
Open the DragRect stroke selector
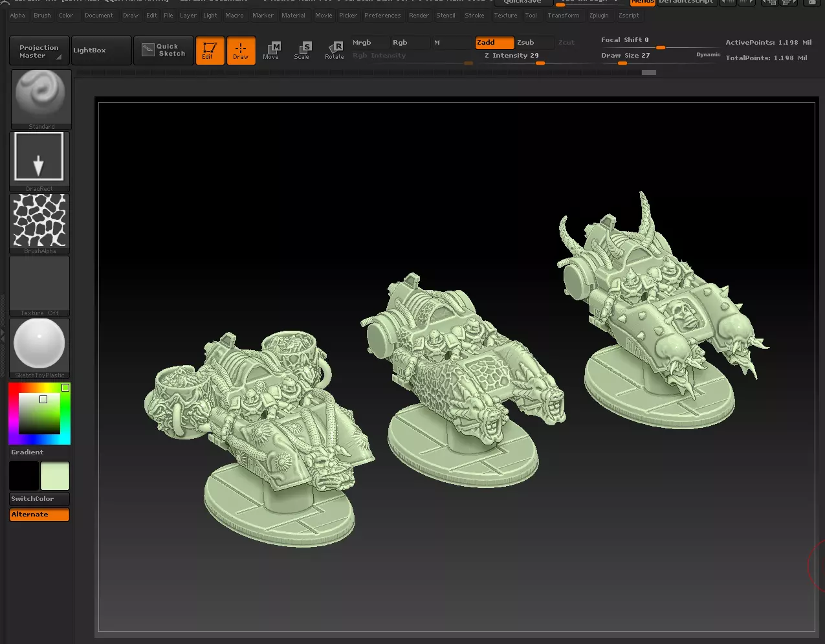39,161
